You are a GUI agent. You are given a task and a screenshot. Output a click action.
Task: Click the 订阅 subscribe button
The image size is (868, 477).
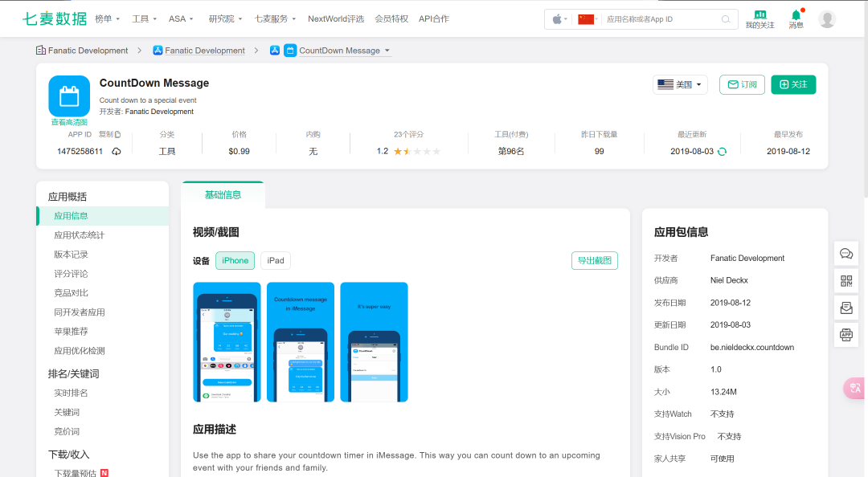[742, 84]
